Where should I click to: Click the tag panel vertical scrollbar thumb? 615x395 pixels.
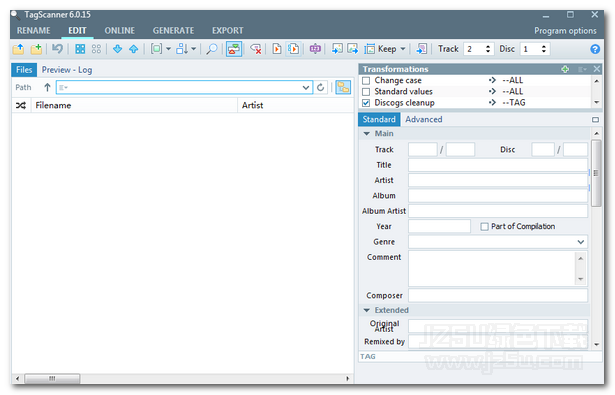pos(596,173)
